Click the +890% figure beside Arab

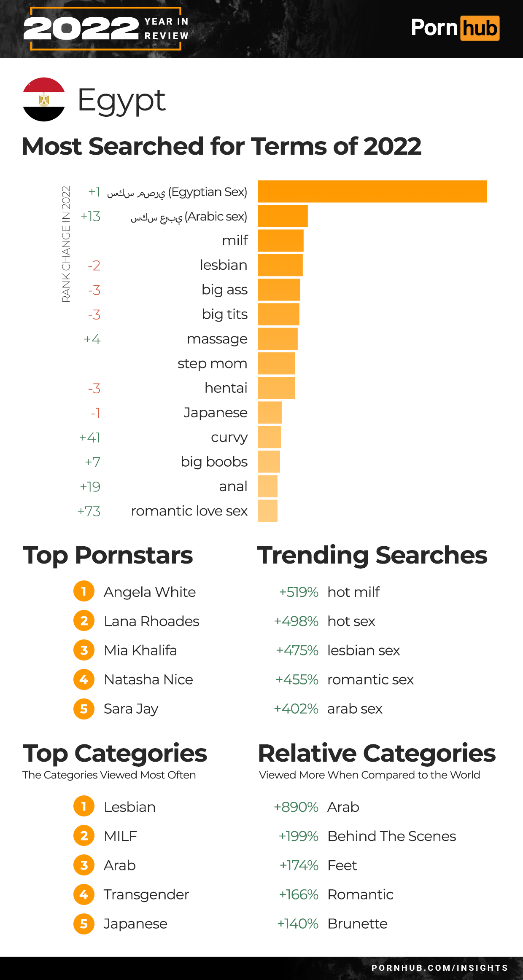pyautogui.click(x=296, y=807)
